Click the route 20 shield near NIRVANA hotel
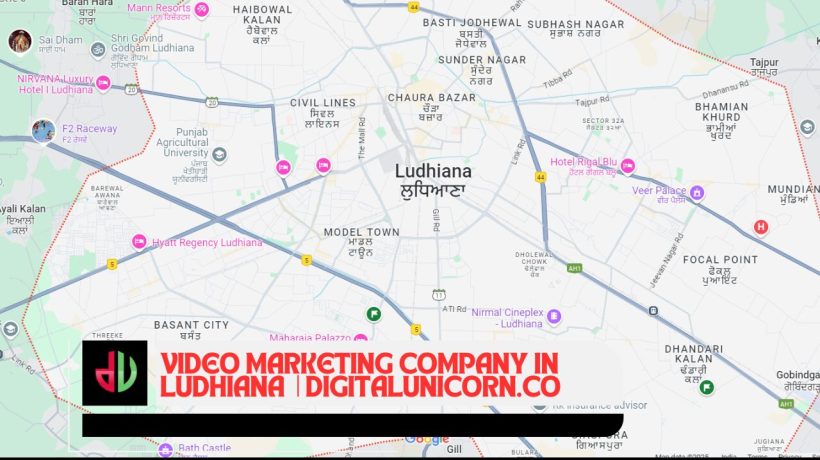The width and height of the screenshot is (820, 460). 132,89
